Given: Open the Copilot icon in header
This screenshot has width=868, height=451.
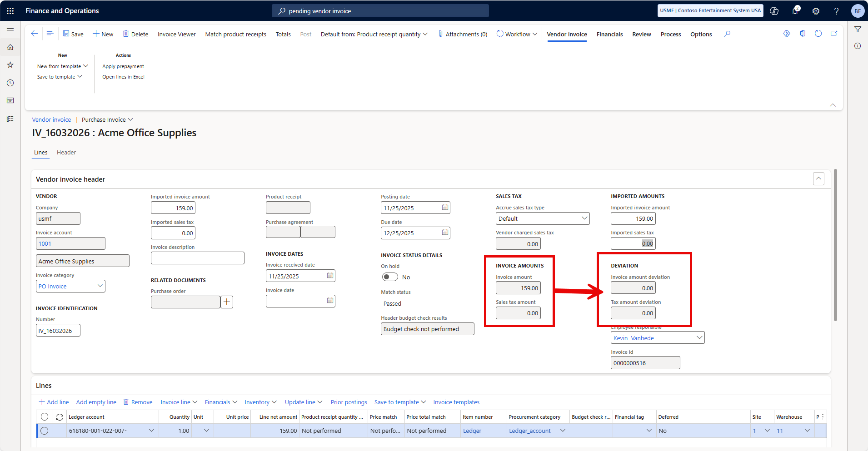Looking at the screenshot, I should (x=774, y=11).
